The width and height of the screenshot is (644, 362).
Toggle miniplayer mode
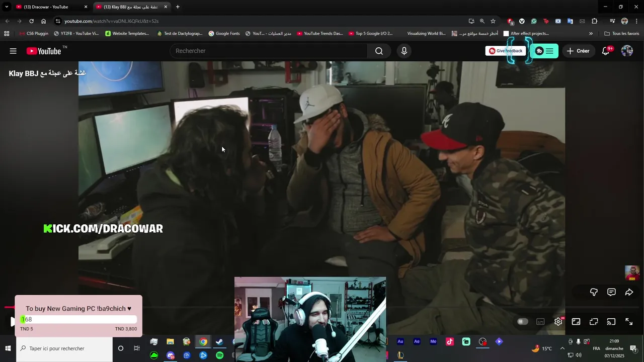(x=576, y=322)
